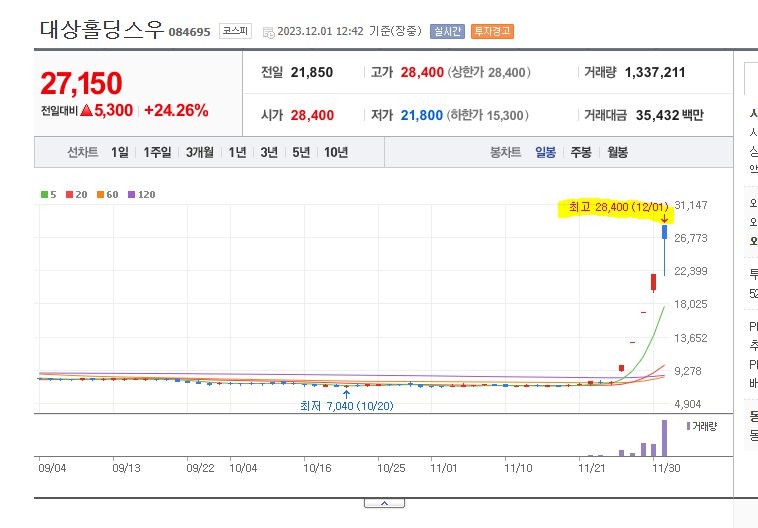This screenshot has height=528, width=758.
Task: Click the 09/04 date axis label
Action: [52, 468]
